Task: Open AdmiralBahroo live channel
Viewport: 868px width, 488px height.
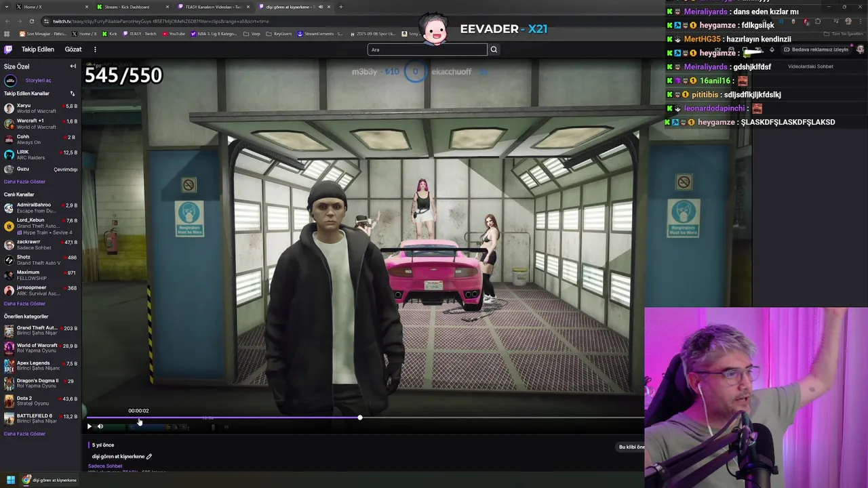Action: coord(41,207)
